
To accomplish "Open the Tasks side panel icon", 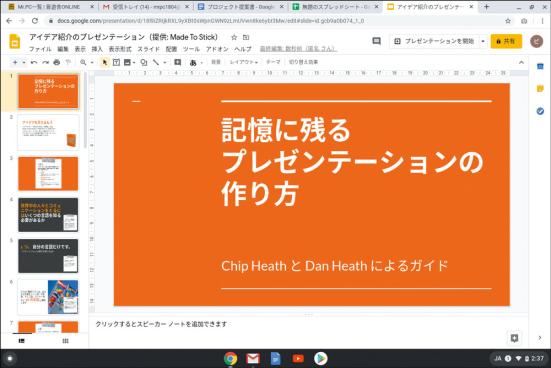I will 540,111.
